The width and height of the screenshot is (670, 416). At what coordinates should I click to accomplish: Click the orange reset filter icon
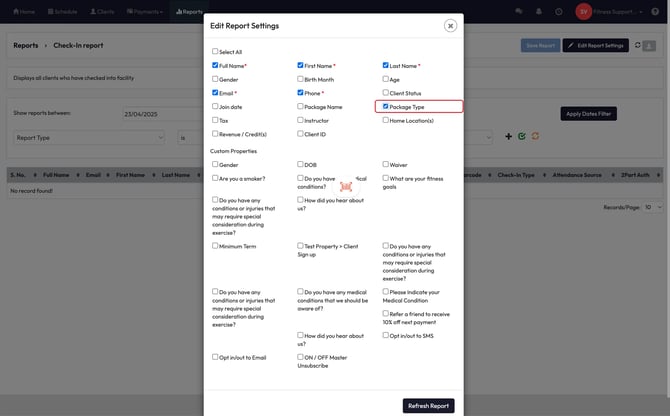point(535,136)
